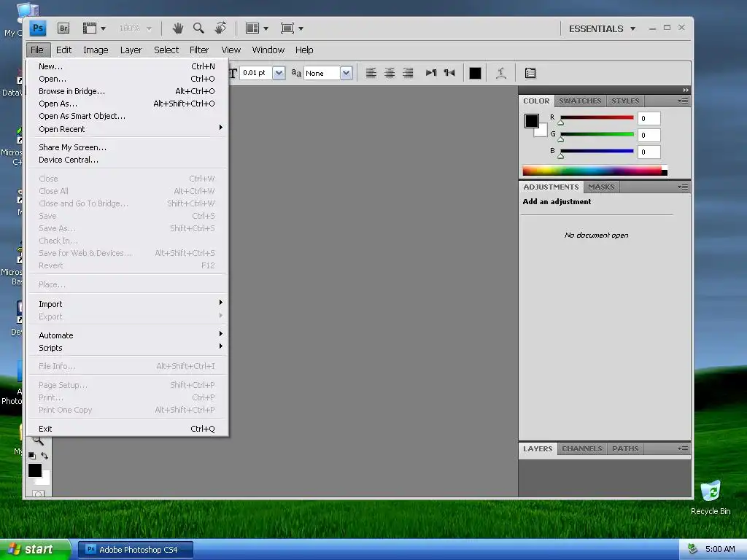
Task: Select the Adjustments tab
Action: pos(551,187)
